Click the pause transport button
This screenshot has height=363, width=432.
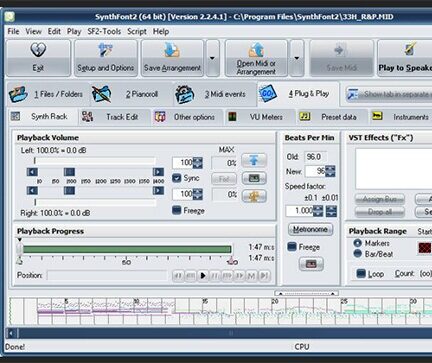pyautogui.click(x=215, y=276)
